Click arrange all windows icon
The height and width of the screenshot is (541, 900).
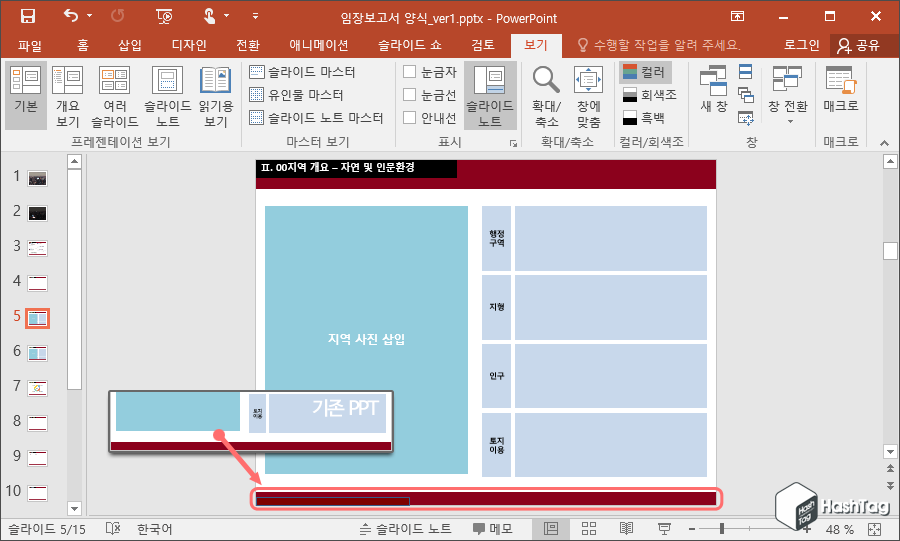coord(745,72)
